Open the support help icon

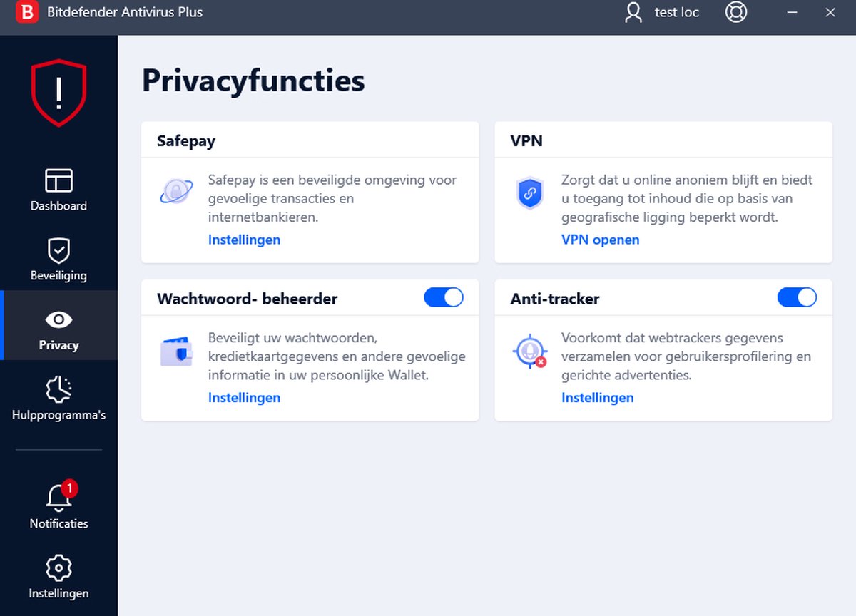click(736, 12)
